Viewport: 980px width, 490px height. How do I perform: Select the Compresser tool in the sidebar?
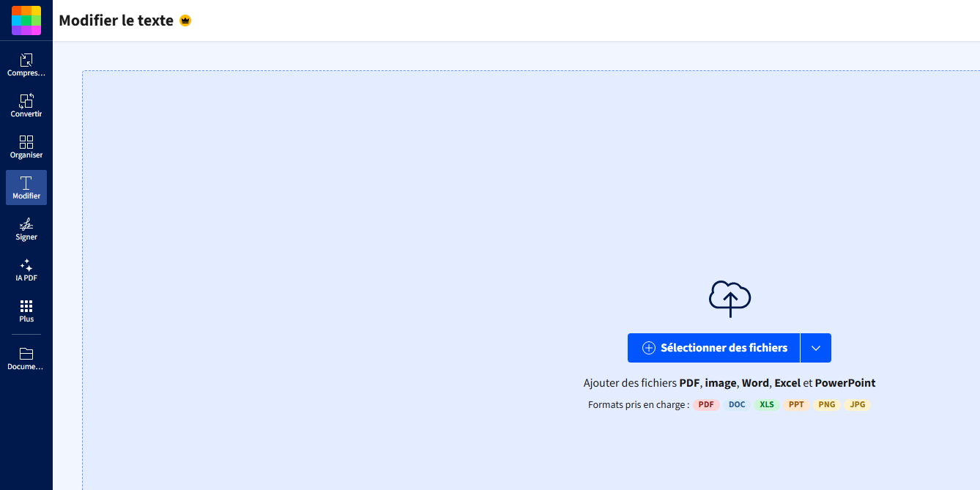pyautogui.click(x=26, y=64)
